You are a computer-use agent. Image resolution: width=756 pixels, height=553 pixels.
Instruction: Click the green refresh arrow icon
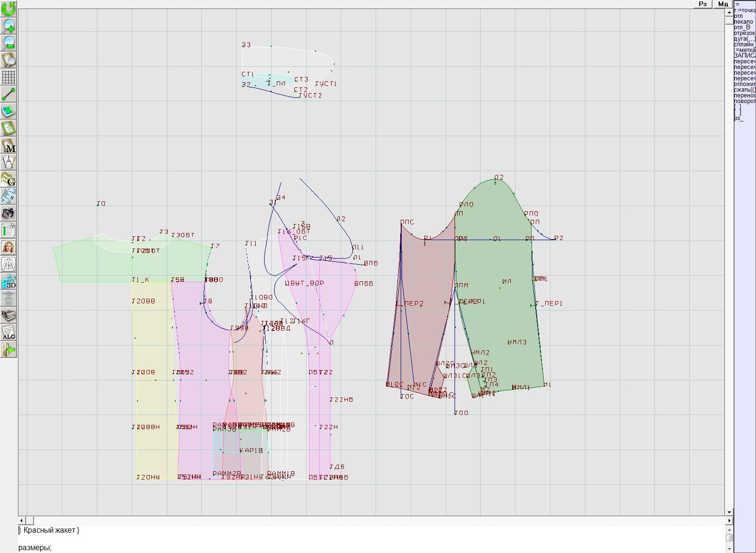[9, 9]
